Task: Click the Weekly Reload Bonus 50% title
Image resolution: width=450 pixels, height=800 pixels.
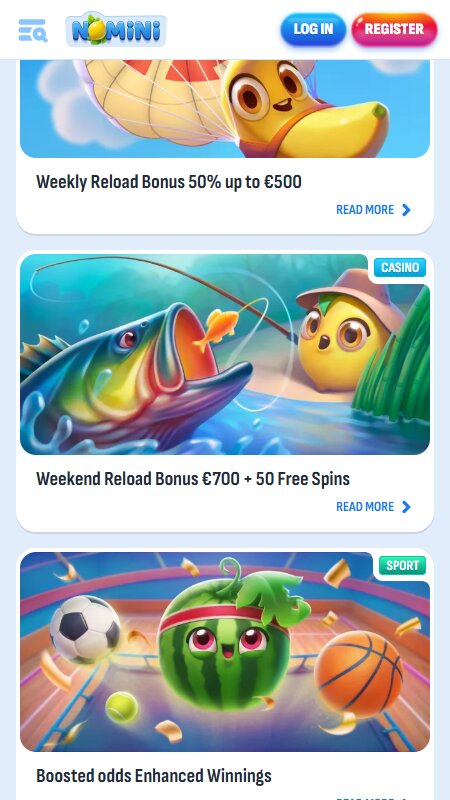Action: coord(168,182)
